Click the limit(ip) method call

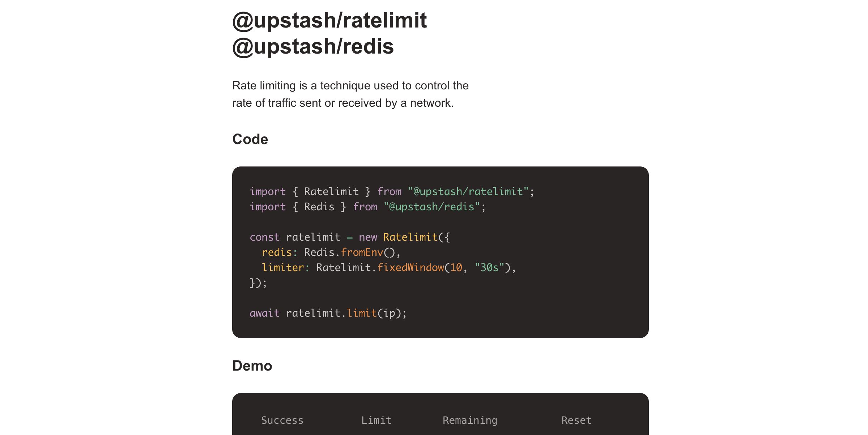pyautogui.click(x=376, y=313)
